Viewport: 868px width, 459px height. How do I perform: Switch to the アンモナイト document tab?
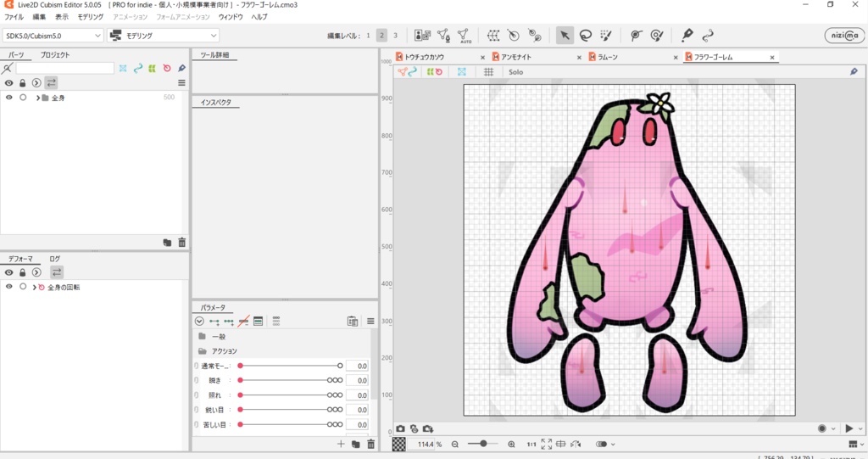point(516,57)
